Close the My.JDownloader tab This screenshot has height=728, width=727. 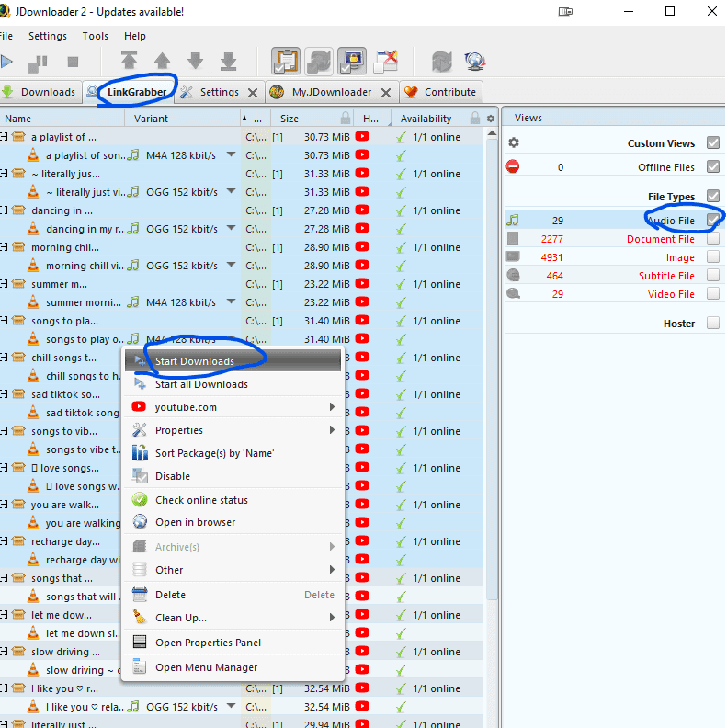pos(386,92)
